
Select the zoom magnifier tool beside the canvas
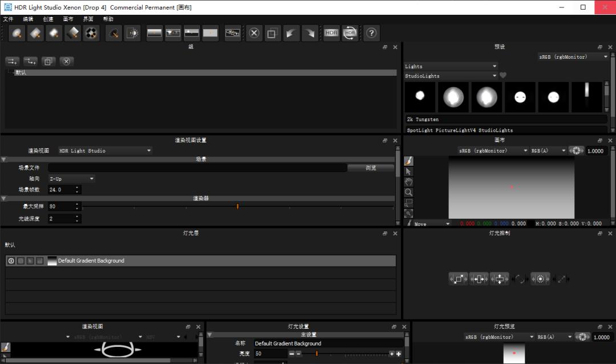coord(408,193)
